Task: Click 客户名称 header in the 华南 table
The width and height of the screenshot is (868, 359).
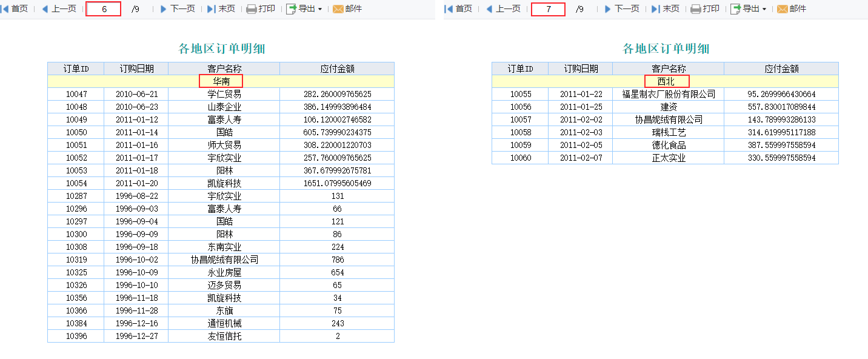Action: (x=224, y=69)
